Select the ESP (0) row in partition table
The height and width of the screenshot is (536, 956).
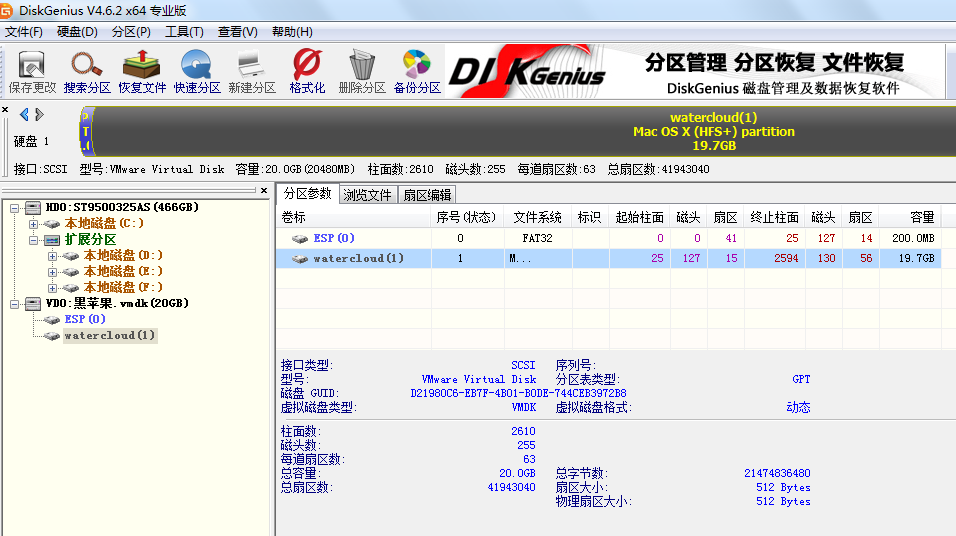pos(609,238)
